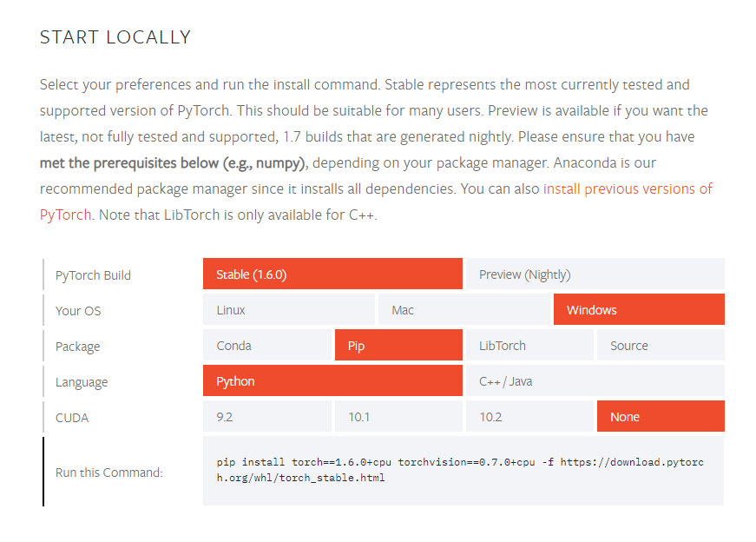
Task: Select CUDA version 10.2
Action: (529, 416)
